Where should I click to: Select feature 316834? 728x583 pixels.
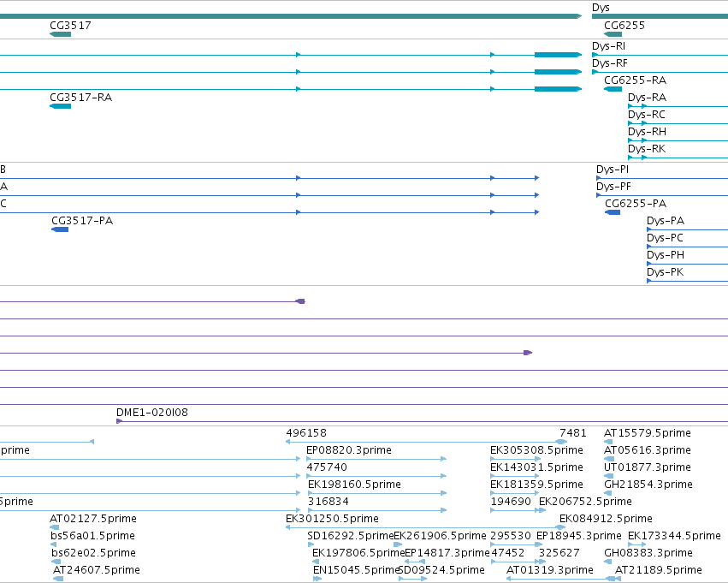(x=328, y=502)
